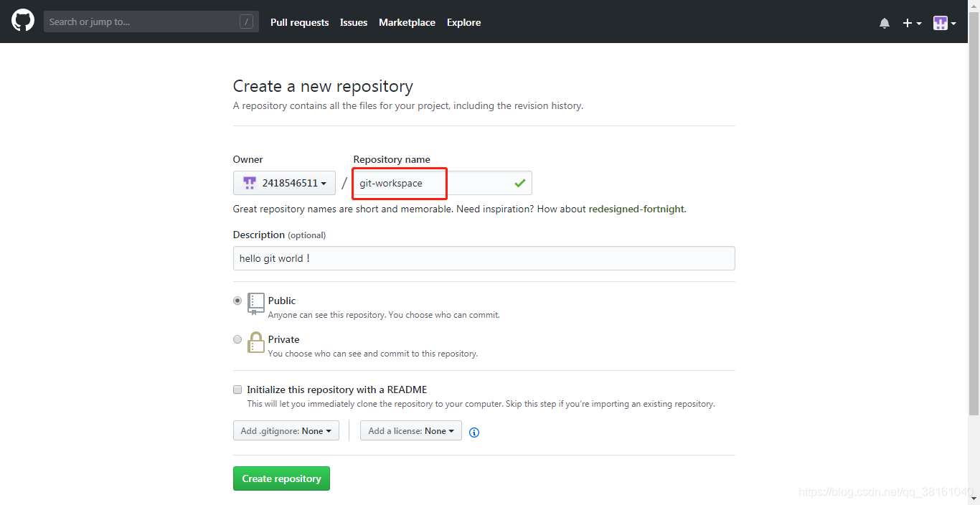Click the Private label text
The width and height of the screenshot is (980, 505).
pos(284,339)
